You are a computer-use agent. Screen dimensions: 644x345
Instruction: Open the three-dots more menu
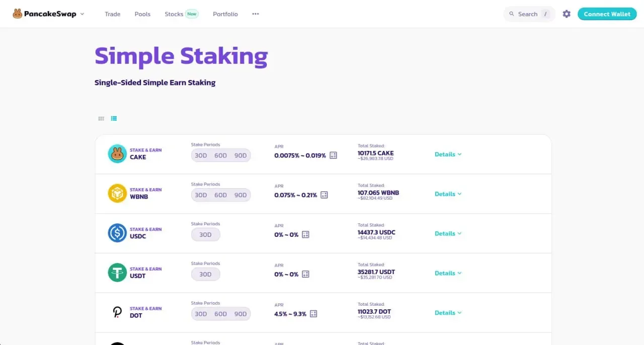point(256,14)
